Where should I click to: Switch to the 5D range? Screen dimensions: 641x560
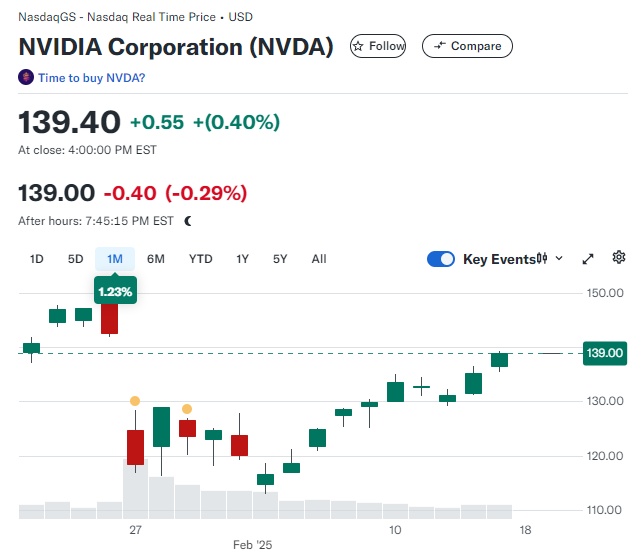[76, 259]
